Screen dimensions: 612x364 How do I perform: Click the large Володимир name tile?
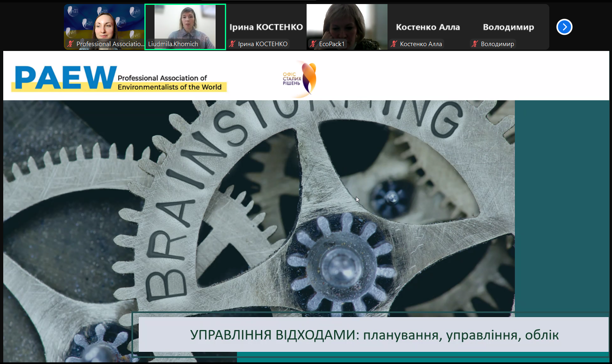(508, 27)
